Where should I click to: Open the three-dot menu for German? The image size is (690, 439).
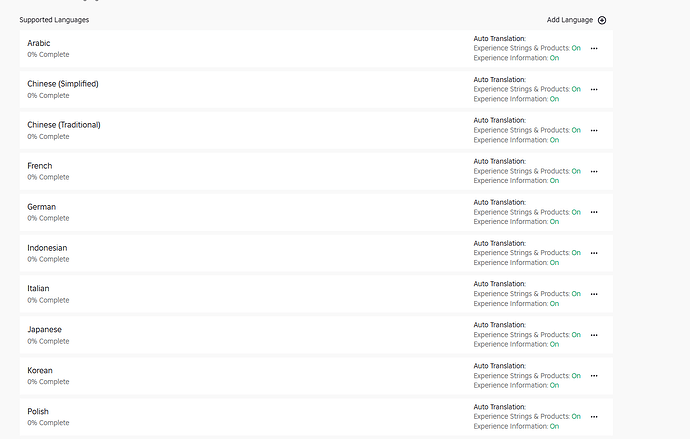594,212
